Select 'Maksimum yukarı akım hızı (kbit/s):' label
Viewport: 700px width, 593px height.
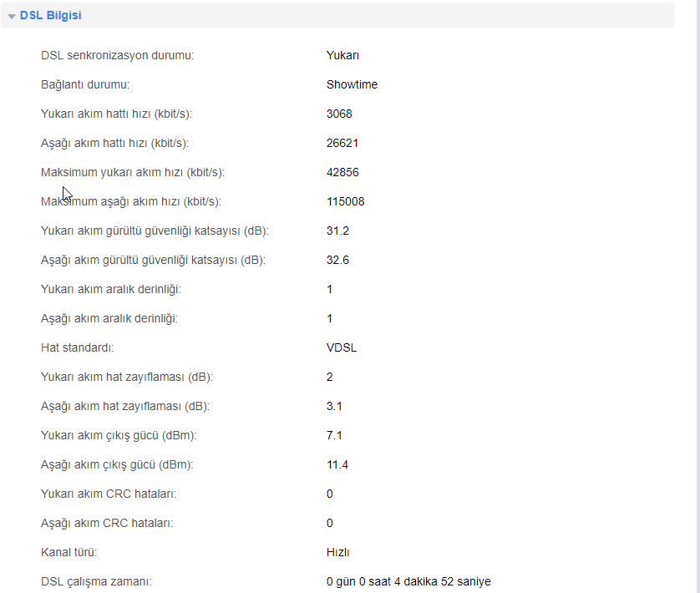(133, 172)
